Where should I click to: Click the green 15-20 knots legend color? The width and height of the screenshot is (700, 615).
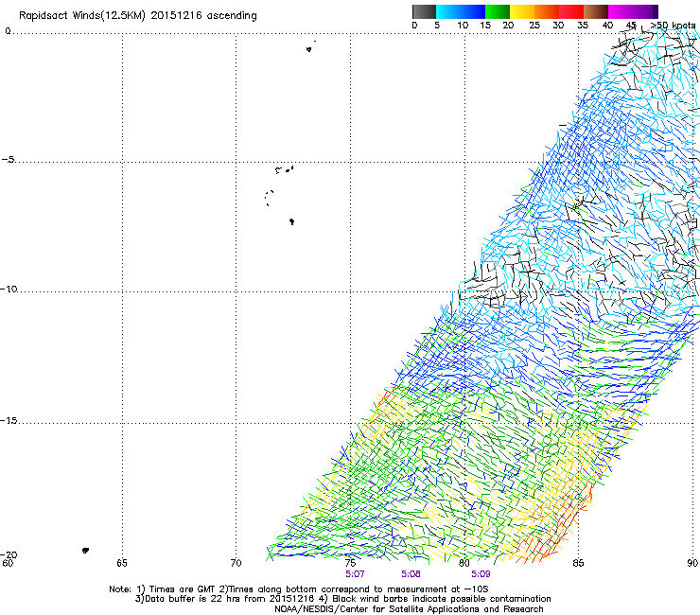[498, 11]
